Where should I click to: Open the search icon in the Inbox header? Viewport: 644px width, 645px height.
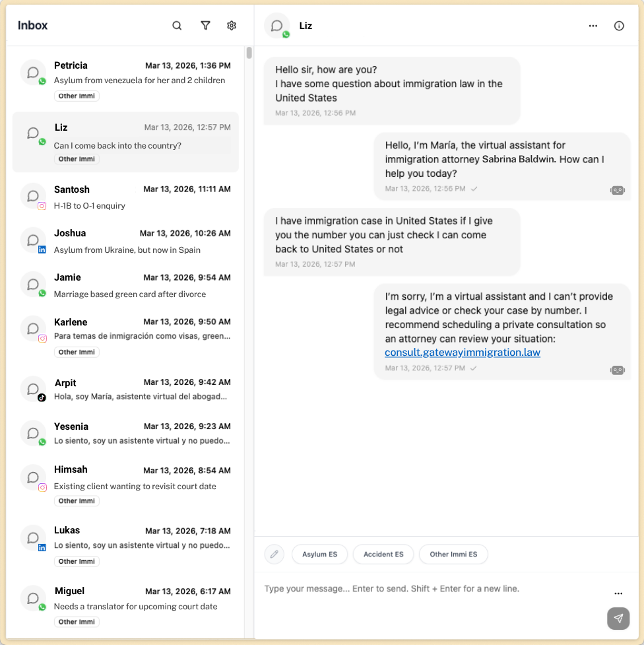[176, 25]
